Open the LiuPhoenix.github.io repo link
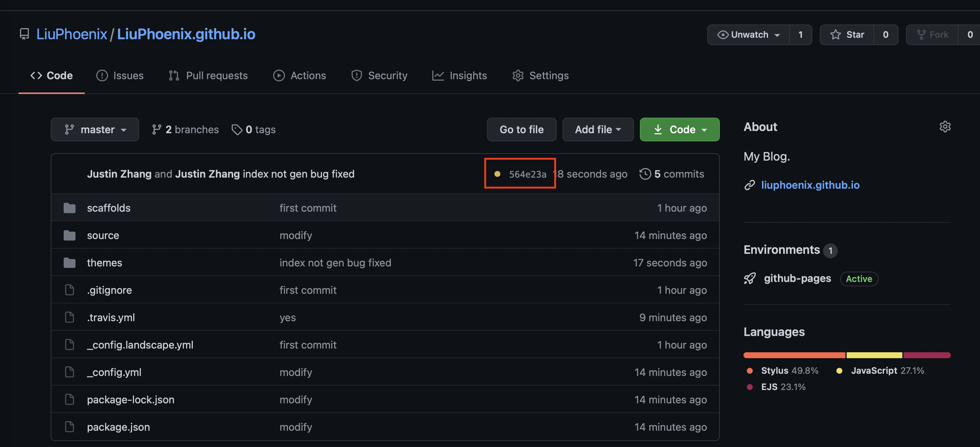 (186, 34)
